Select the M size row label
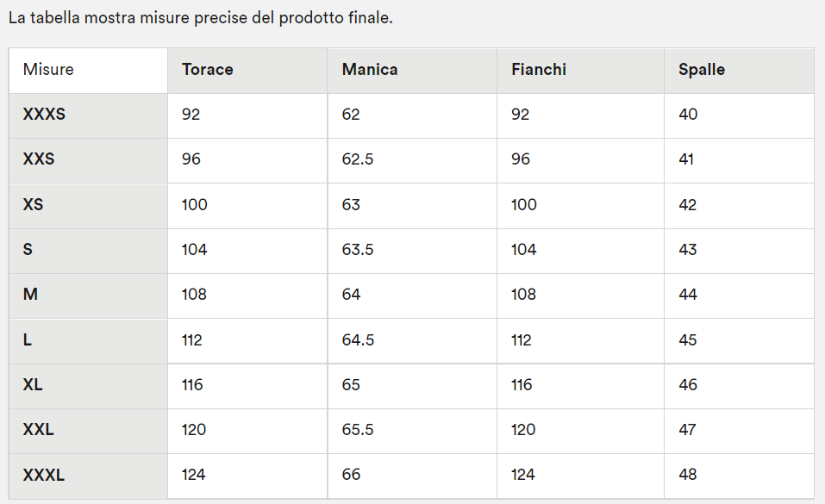Image resolution: width=825 pixels, height=504 pixels. [x=89, y=296]
